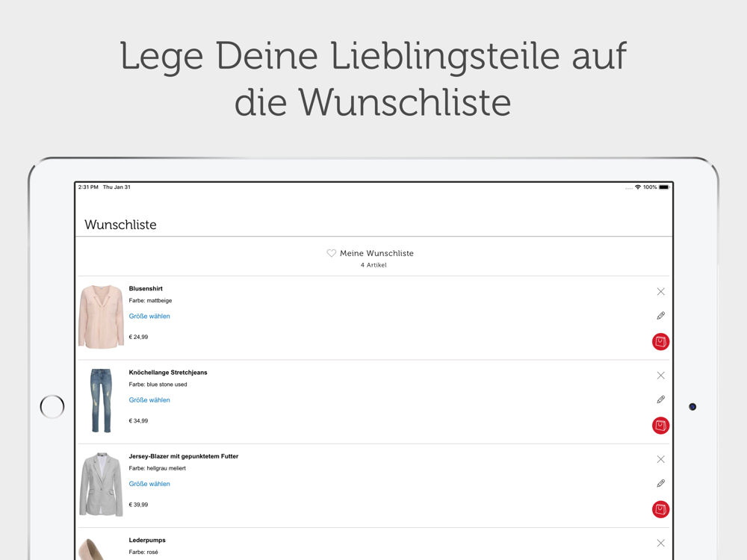Edit the Knöchellange Stretchjeans item
The image size is (747, 560).
(660, 399)
